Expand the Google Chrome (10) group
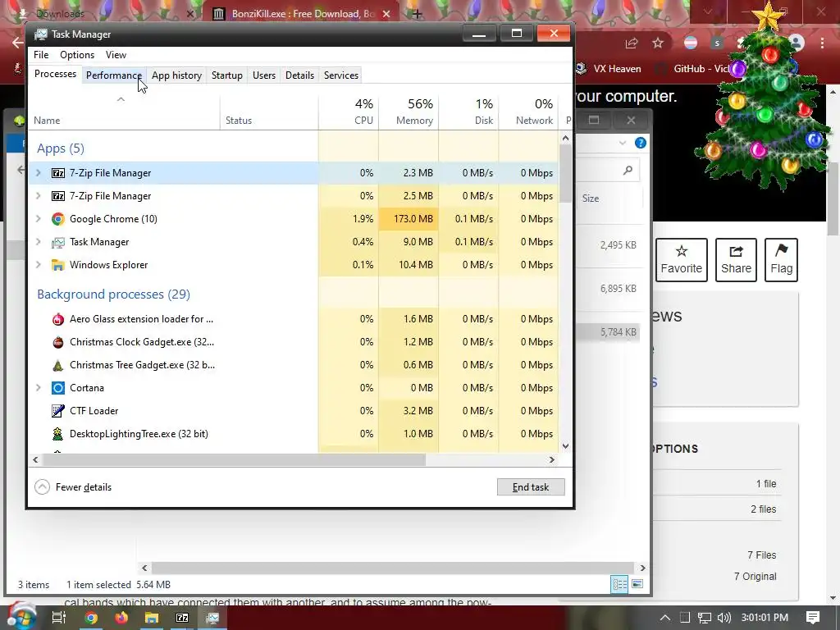 [38, 218]
